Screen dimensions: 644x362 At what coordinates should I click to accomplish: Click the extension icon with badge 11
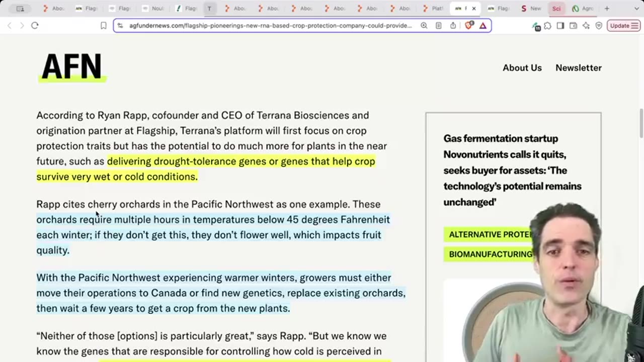[x=536, y=26]
